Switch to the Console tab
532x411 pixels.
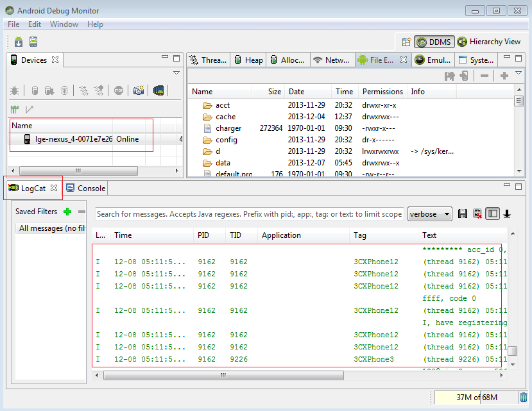pos(85,189)
